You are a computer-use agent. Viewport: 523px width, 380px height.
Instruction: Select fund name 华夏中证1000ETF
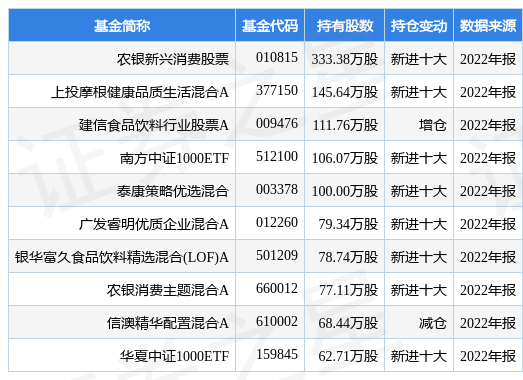tap(174, 356)
